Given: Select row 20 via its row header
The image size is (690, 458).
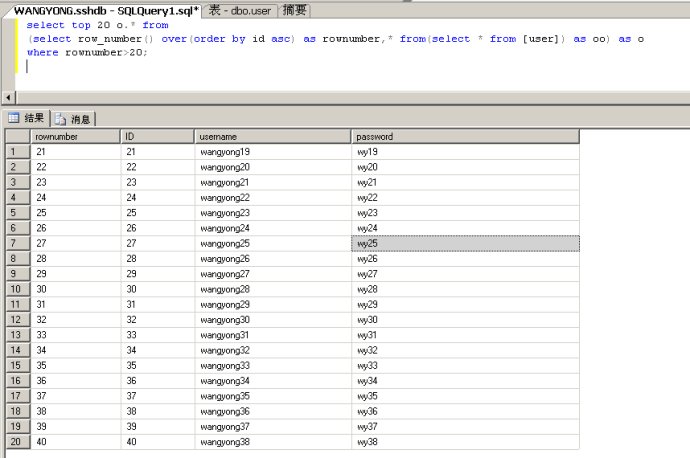Looking at the screenshot, I should tap(16, 442).
